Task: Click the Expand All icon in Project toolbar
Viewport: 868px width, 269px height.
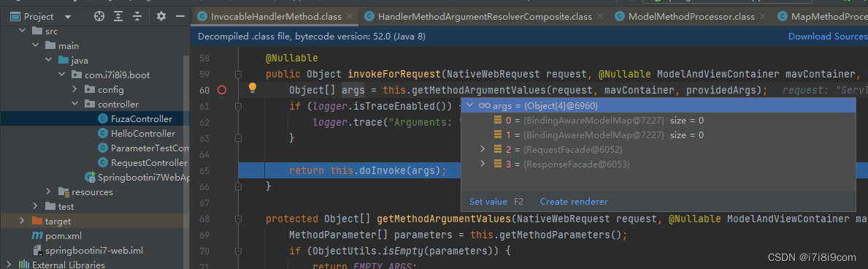Action: [x=118, y=17]
